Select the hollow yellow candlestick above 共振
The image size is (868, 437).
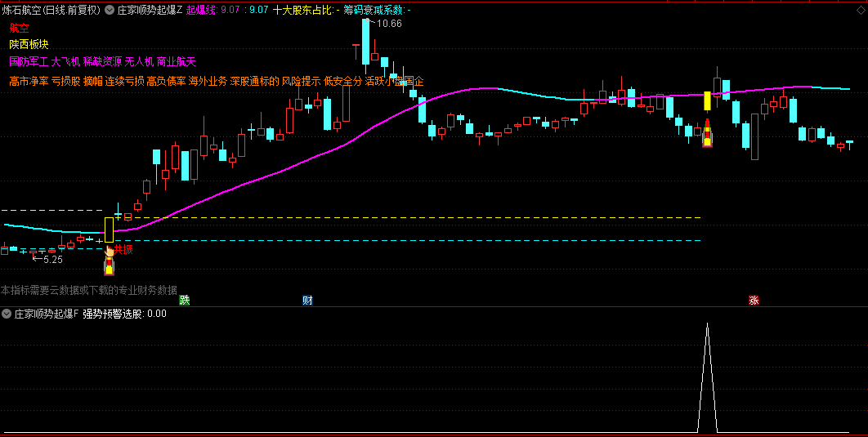[x=109, y=230]
